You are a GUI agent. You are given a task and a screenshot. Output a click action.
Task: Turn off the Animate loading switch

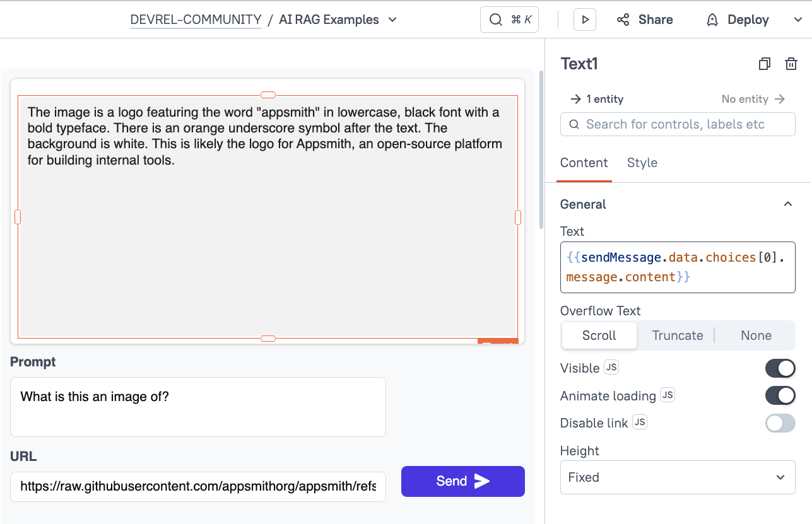780,395
